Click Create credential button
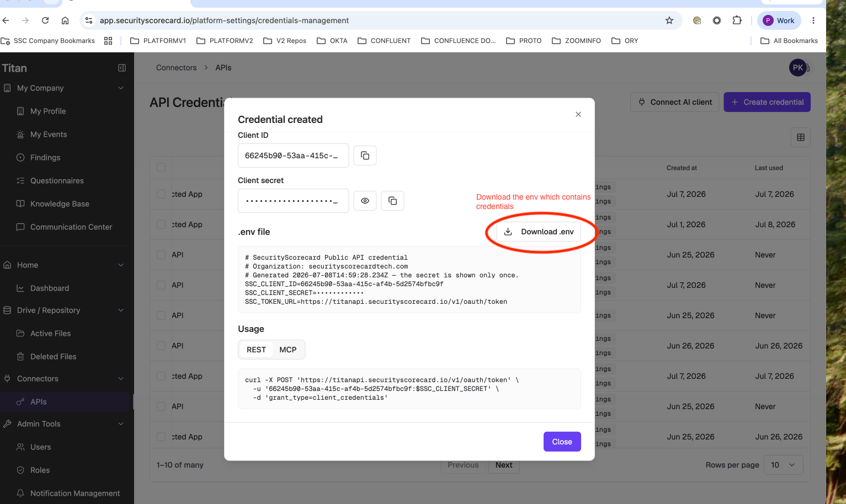This screenshot has width=846, height=504. 767,102
